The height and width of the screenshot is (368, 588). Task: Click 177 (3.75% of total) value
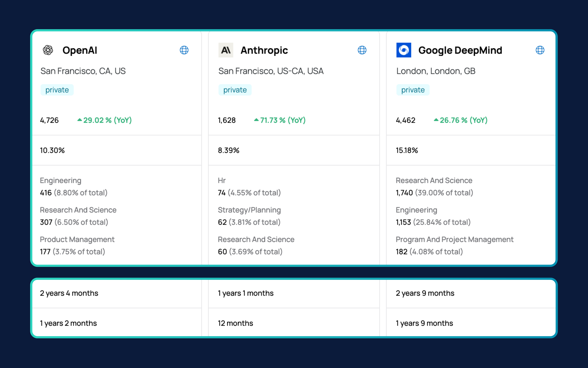point(72,252)
